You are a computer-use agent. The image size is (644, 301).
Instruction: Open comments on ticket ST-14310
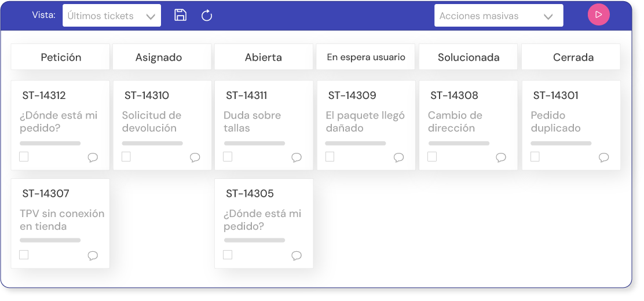tap(195, 157)
